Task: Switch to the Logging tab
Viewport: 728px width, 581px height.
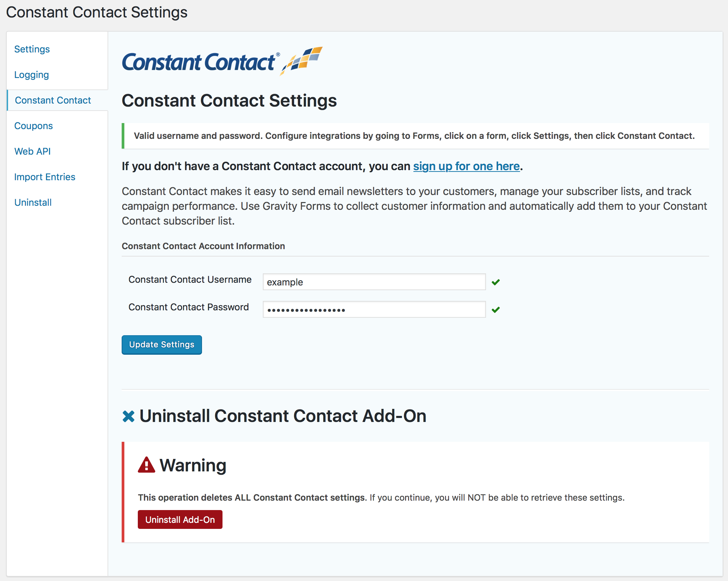Action: (31, 75)
